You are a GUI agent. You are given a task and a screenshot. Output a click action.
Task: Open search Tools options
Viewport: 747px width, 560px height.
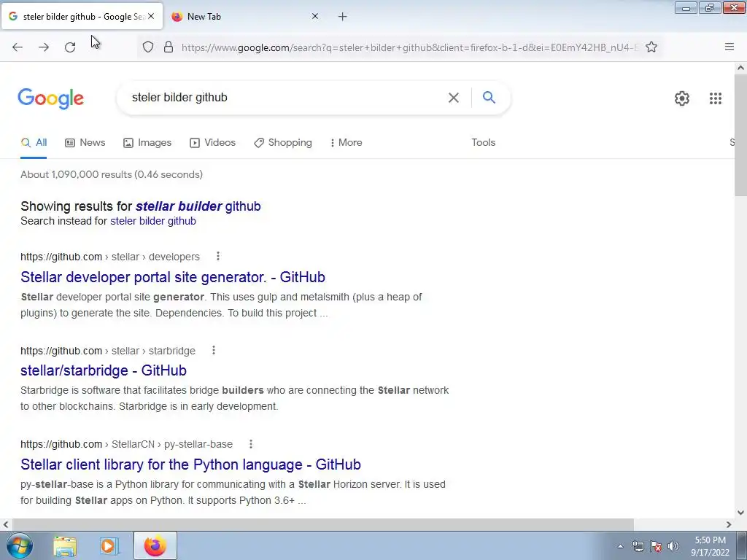(483, 142)
